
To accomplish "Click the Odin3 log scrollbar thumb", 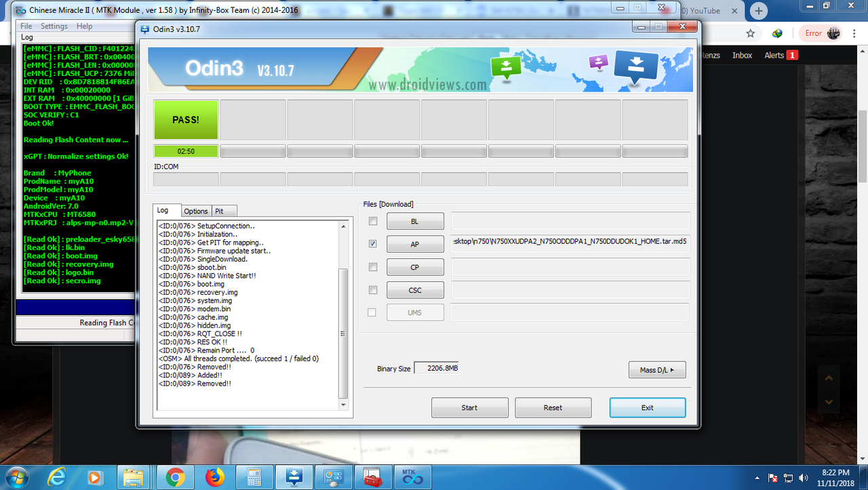I will pos(343,332).
